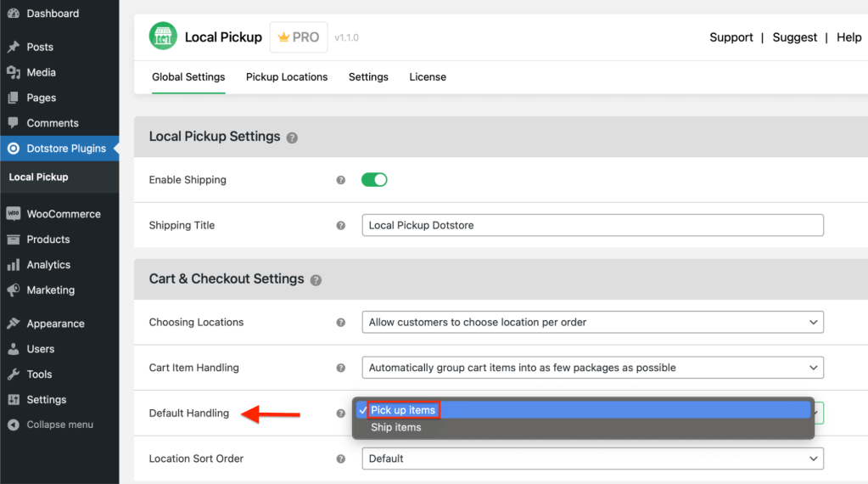This screenshot has width=868, height=484.
Task: Toggle the Enable Shipping switch
Action: pyautogui.click(x=374, y=179)
